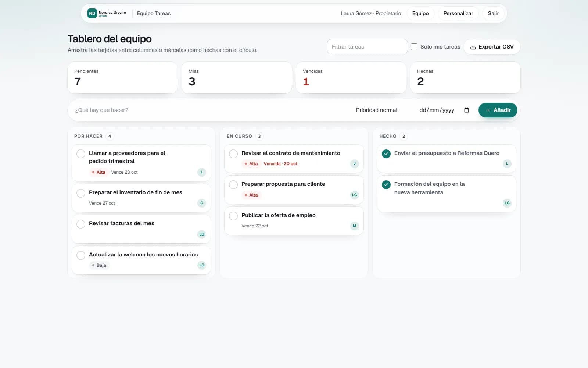Uncheck the Enviar el presupuesto task

point(386,154)
